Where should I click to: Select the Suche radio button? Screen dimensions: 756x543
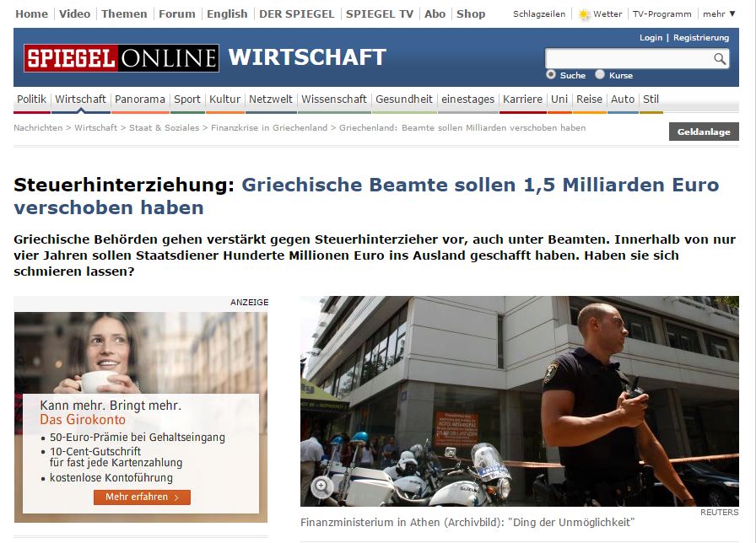point(551,75)
